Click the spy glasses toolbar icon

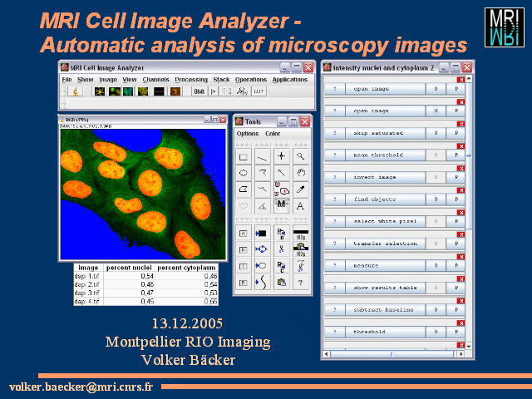(242, 91)
